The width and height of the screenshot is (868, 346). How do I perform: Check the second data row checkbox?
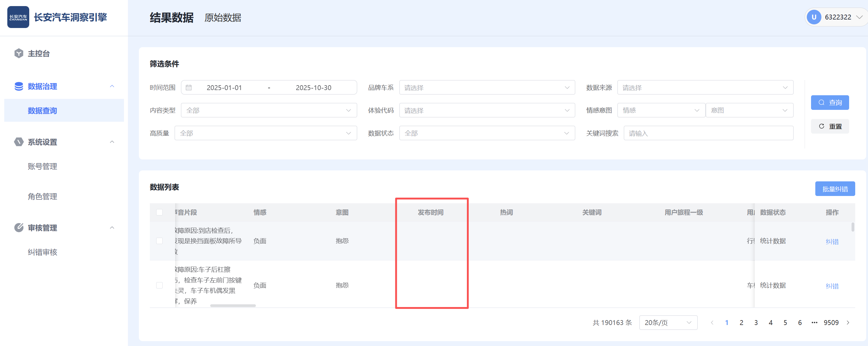[x=159, y=285]
